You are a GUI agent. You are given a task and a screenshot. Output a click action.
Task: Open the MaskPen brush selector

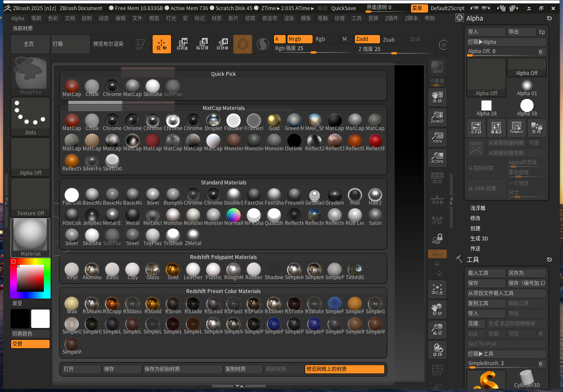point(30,75)
